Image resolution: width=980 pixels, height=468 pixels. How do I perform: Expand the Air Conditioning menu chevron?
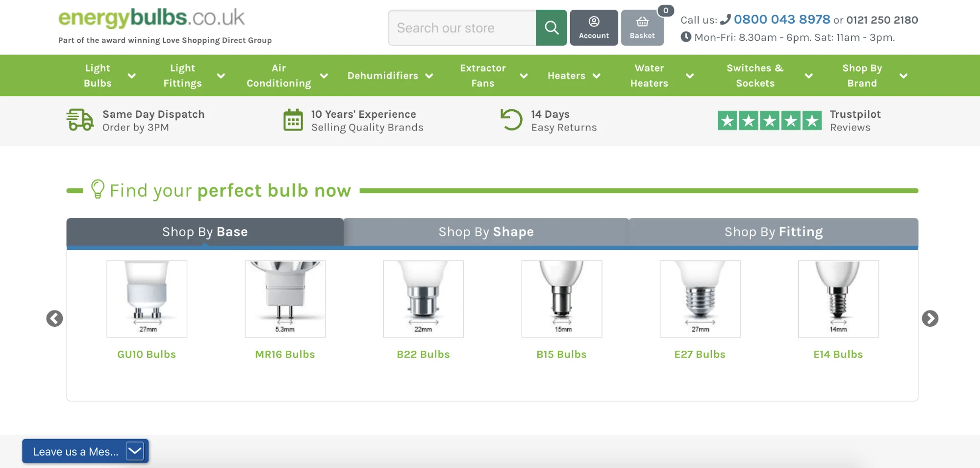(324, 76)
